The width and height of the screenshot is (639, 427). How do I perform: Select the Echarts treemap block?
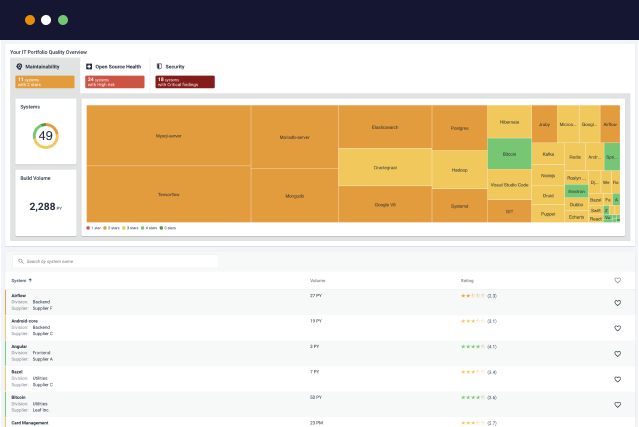click(x=576, y=217)
